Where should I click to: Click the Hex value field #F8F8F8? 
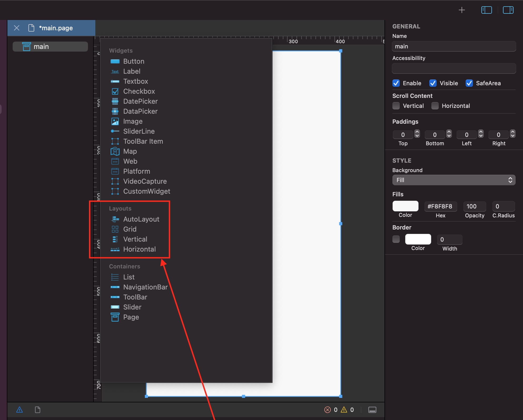point(441,206)
